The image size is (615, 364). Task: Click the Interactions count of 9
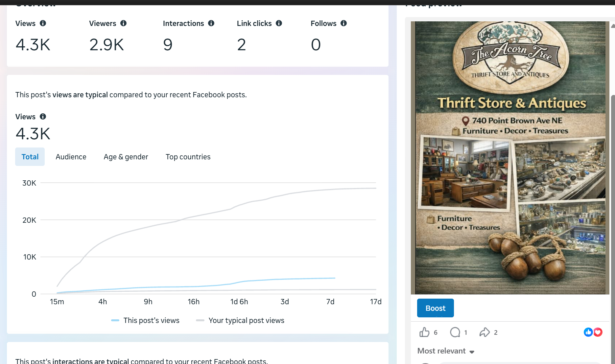168,45
